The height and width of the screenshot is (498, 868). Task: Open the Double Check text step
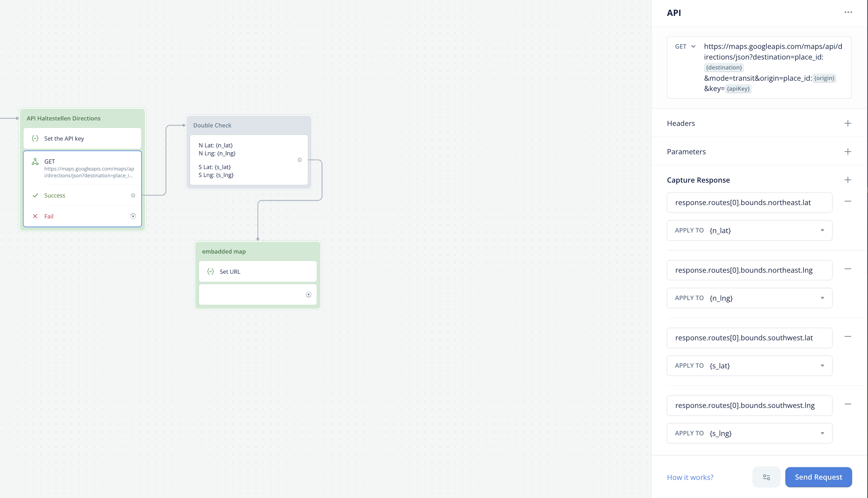tap(249, 160)
